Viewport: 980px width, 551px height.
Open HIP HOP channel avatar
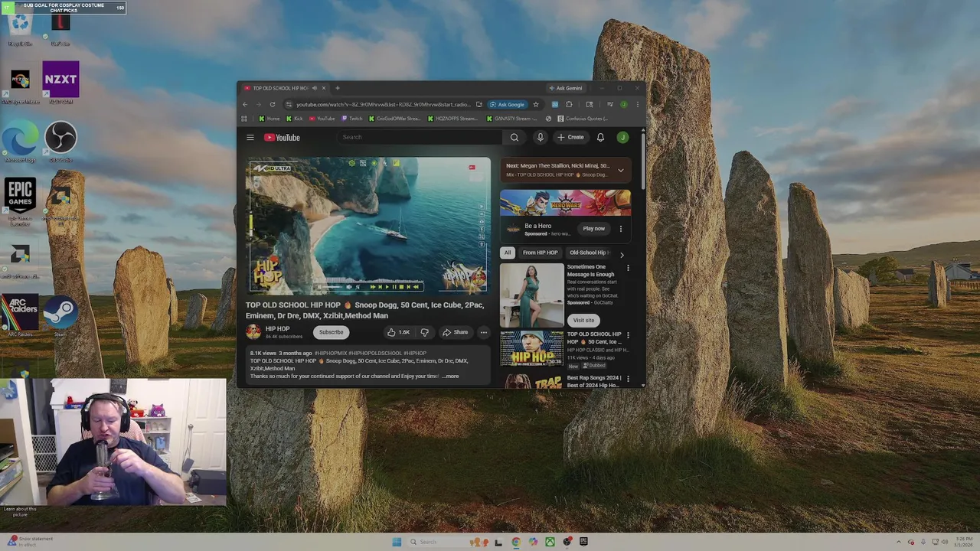click(x=253, y=332)
